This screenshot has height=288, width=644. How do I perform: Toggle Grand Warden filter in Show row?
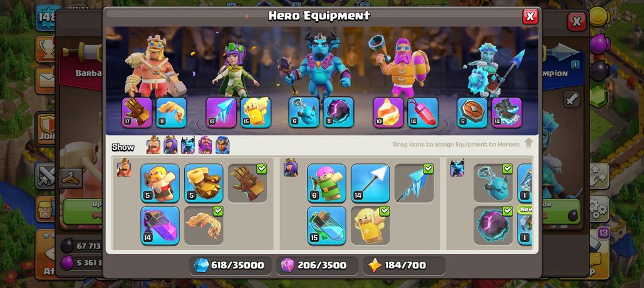pos(205,145)
